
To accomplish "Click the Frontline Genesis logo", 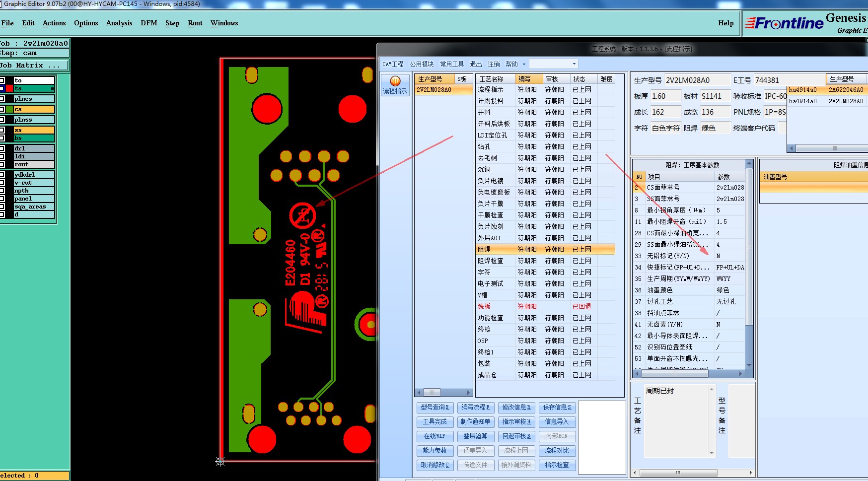I will [x=806, y=23].
